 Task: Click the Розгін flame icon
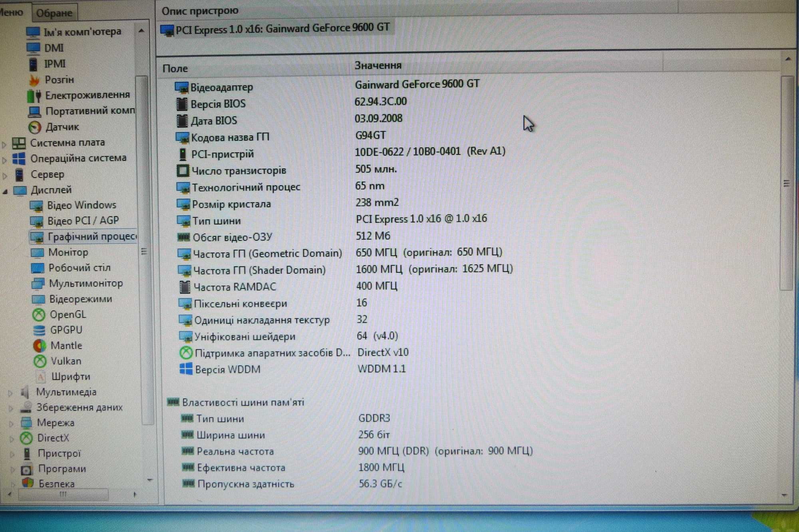click(34, 80)
